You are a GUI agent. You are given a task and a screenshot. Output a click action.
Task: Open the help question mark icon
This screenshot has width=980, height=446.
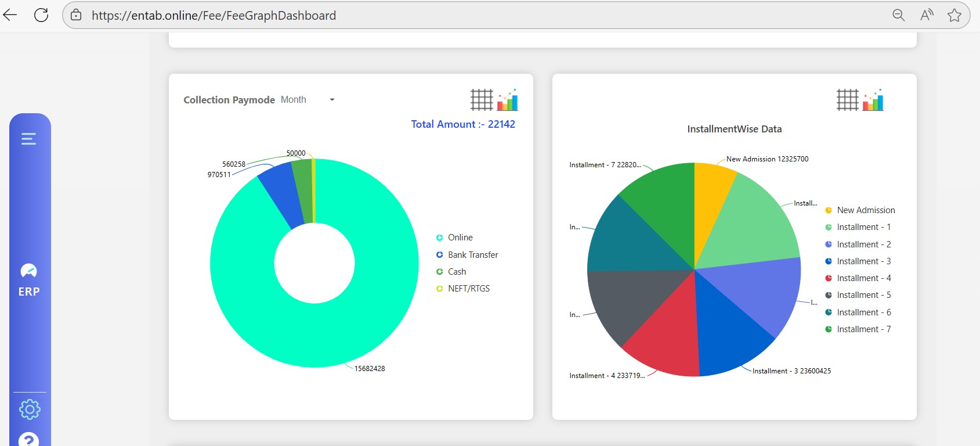tap(29, 439)
